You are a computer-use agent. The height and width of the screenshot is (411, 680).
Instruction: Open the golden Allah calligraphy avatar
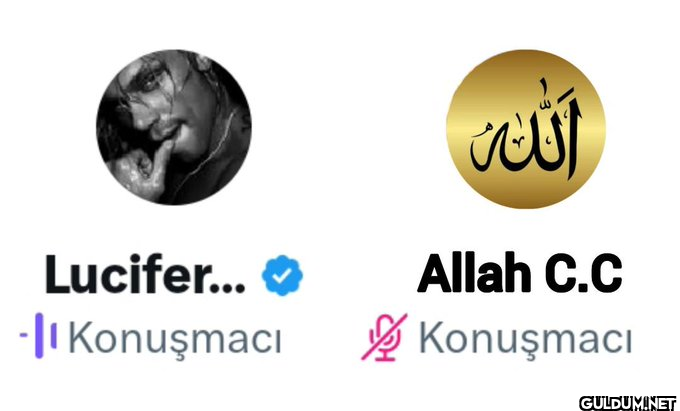[x=526, y=129]
